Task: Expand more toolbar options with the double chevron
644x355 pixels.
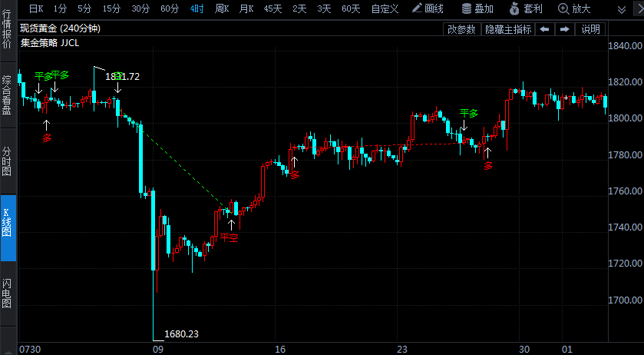Action: (622, 9)
